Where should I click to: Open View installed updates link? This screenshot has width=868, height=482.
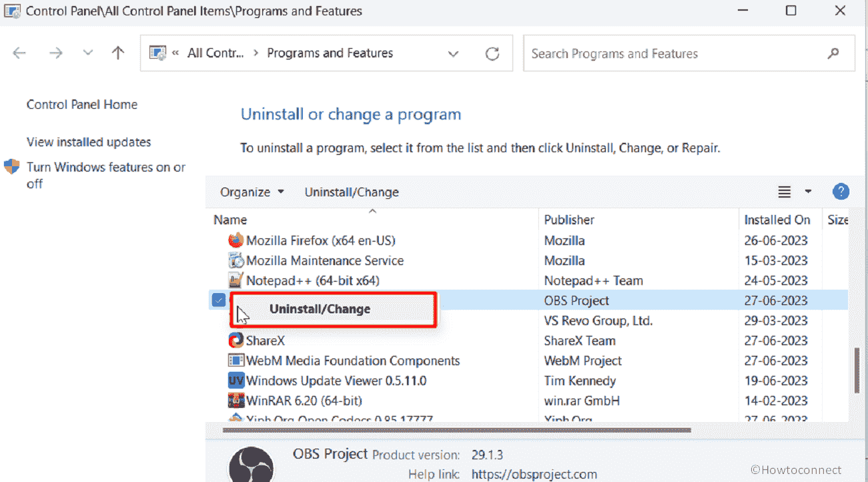(89, 142)
